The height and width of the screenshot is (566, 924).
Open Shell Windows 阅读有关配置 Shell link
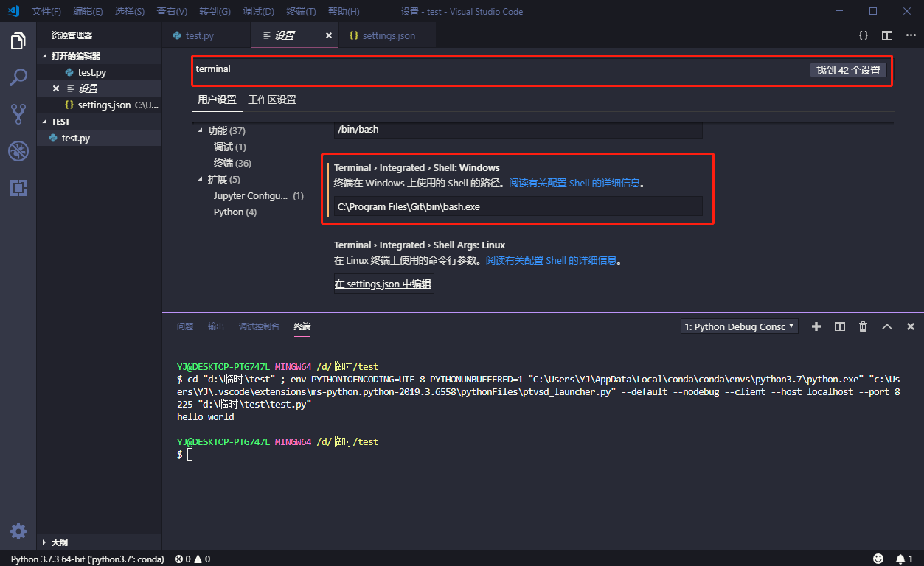coord(574,183)
